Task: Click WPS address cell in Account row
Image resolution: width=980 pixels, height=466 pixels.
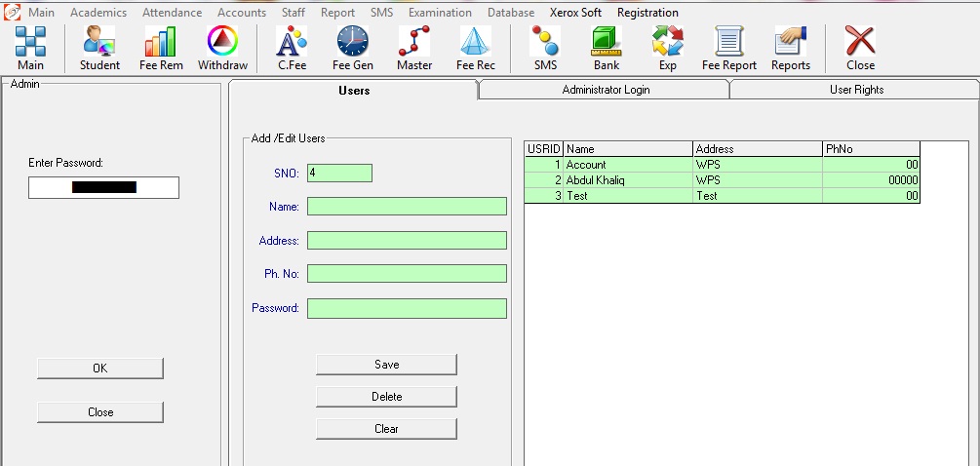Action: pyautogui.click(x=758, y=165)
